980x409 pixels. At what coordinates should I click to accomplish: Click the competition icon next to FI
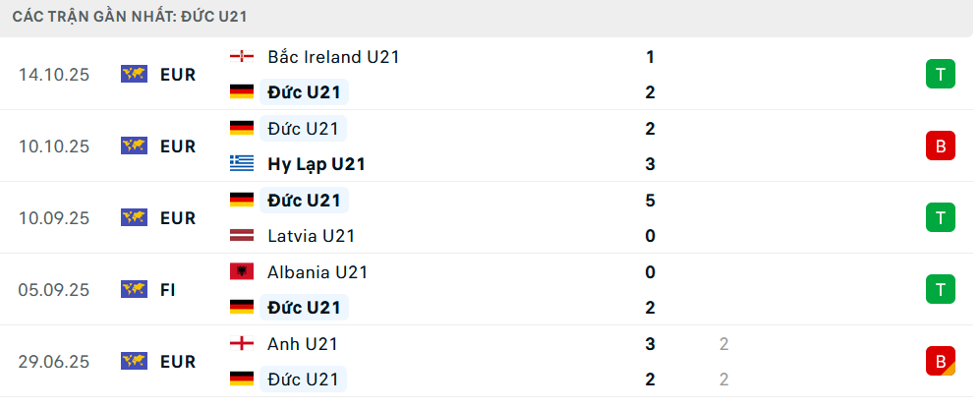(134, 289)
